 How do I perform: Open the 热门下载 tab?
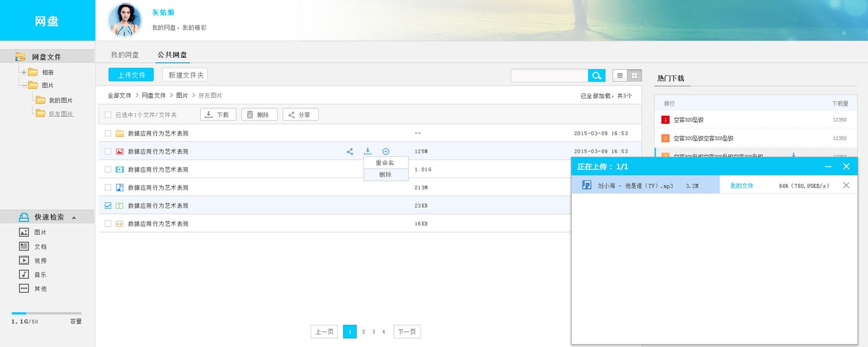[x=671, y=78]
